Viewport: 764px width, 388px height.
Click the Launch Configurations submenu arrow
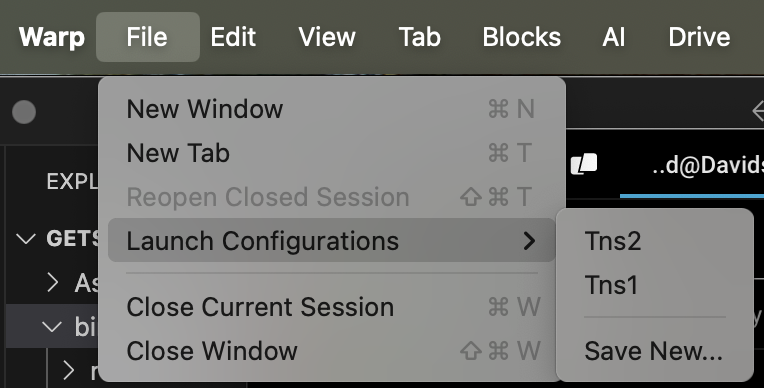coord(529,241)
